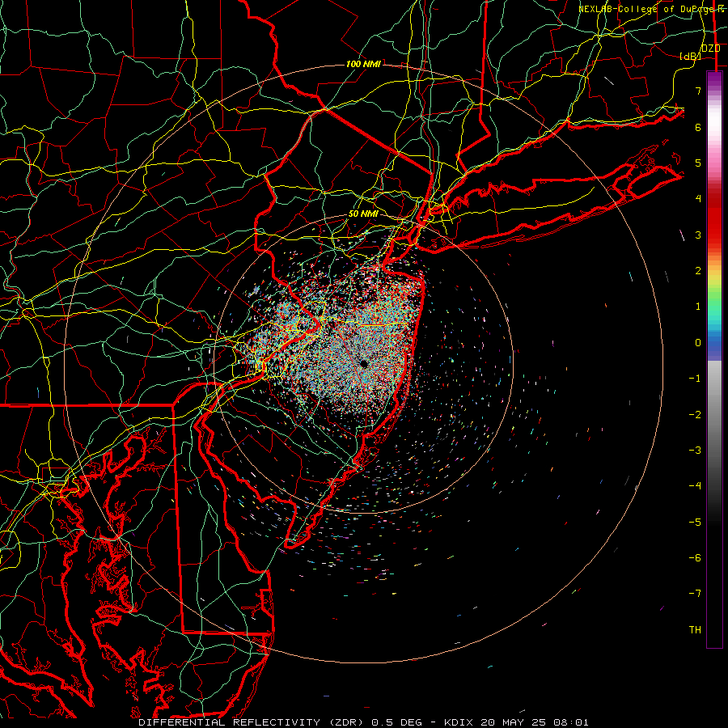The height and width of the screenshot is (728, 728).
Task: Click the "6" value on ZDR scale
Action: [698, 127]
